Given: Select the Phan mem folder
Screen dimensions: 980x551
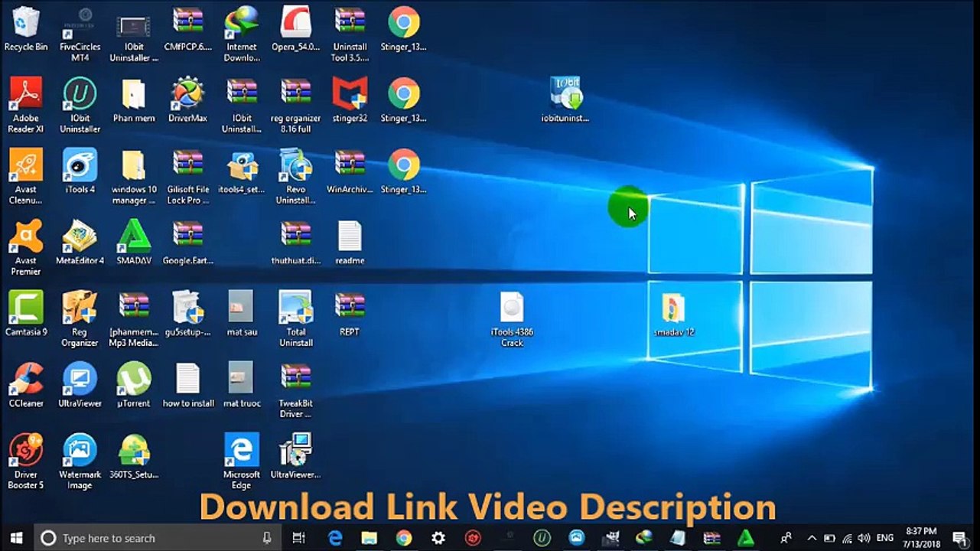Looking at the screenshot, I should click(134, 100).
